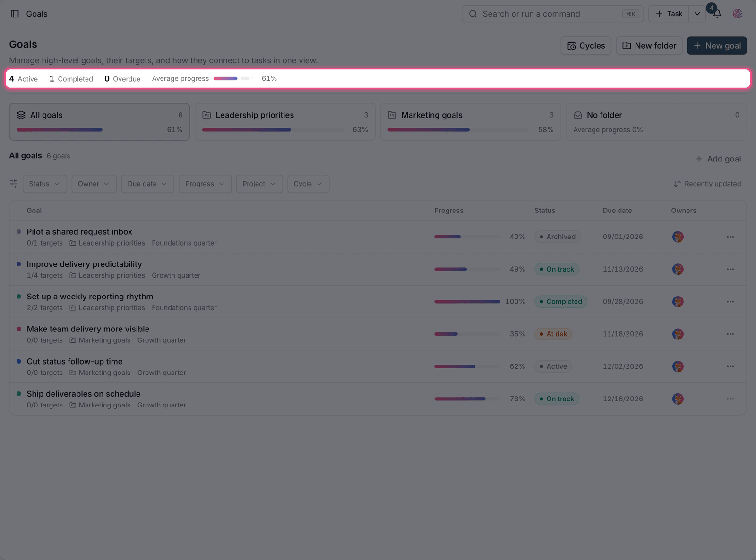Open the Status filter dropdown
This screenshot has height=560, width=756.
[x=44, y=184]
